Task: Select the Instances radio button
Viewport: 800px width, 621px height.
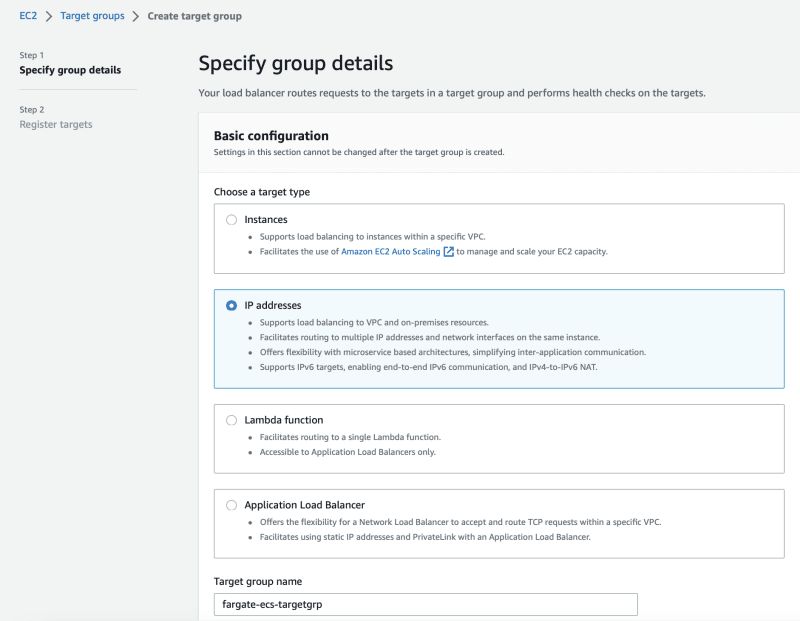Action: (232, 219)
